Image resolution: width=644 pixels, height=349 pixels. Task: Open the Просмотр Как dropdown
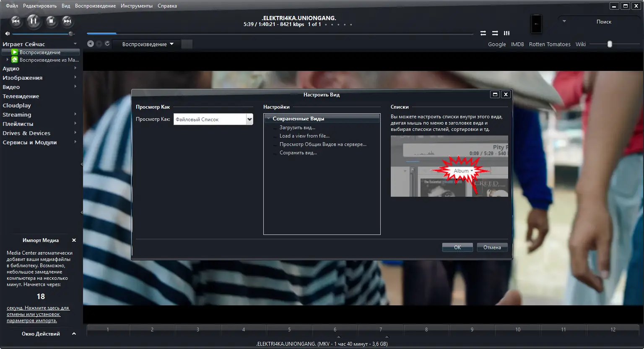coord(249,119)
